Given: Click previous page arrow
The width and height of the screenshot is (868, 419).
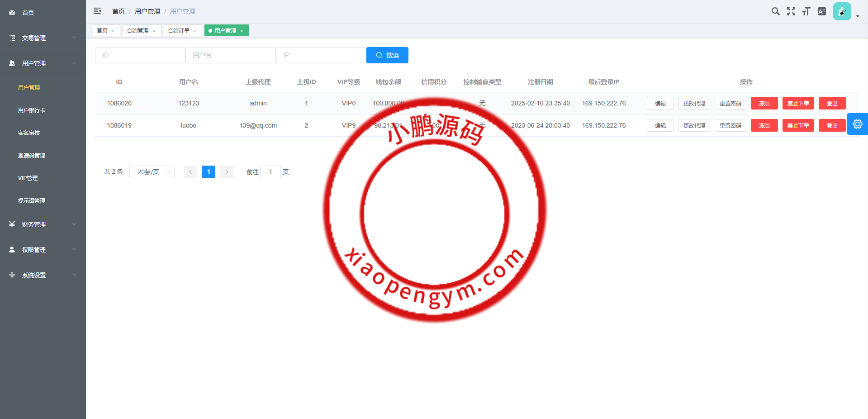Looking at the screenshot, I should (190, 172).
